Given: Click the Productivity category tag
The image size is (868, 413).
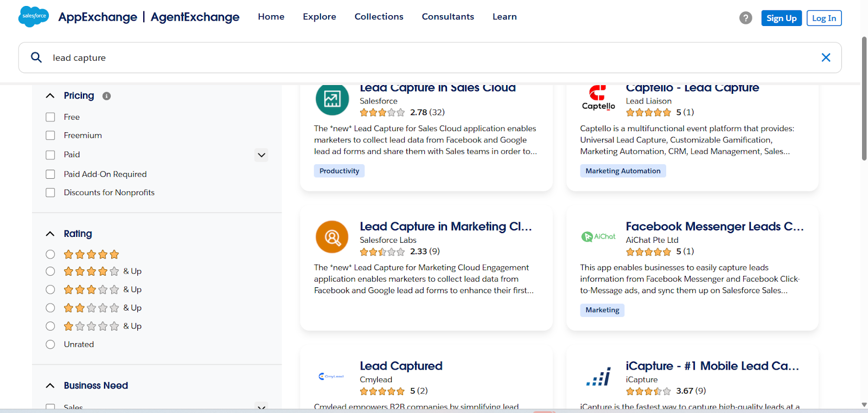Looking at the screenshot, I should click(339, 171).
